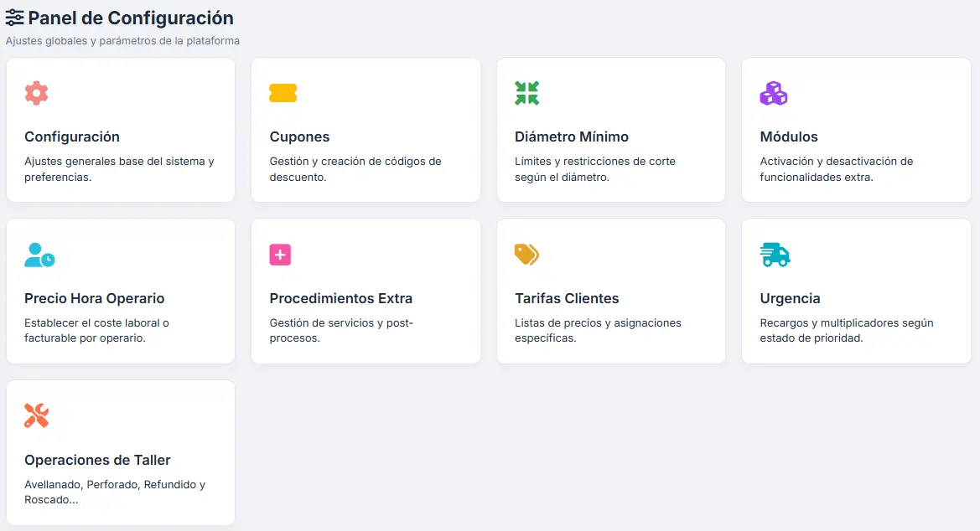Click the yellow ticket icon on Cupones card
Screen dimensions: 980x531
[283, 93]
